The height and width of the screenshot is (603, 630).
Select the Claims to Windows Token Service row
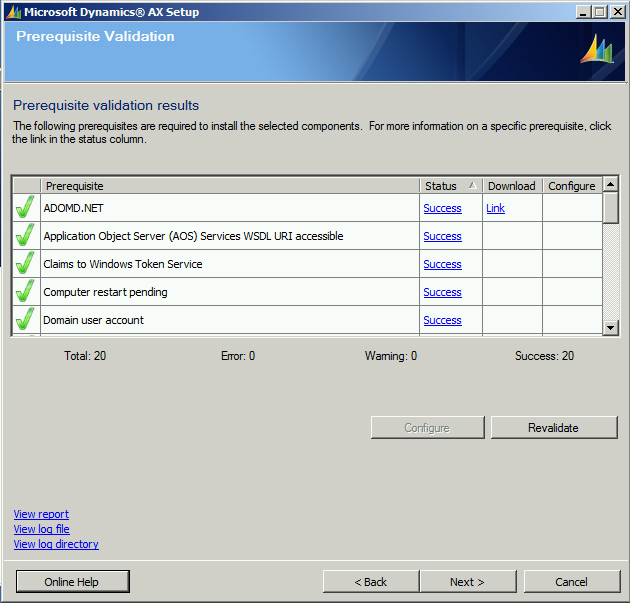click(123, 264)
